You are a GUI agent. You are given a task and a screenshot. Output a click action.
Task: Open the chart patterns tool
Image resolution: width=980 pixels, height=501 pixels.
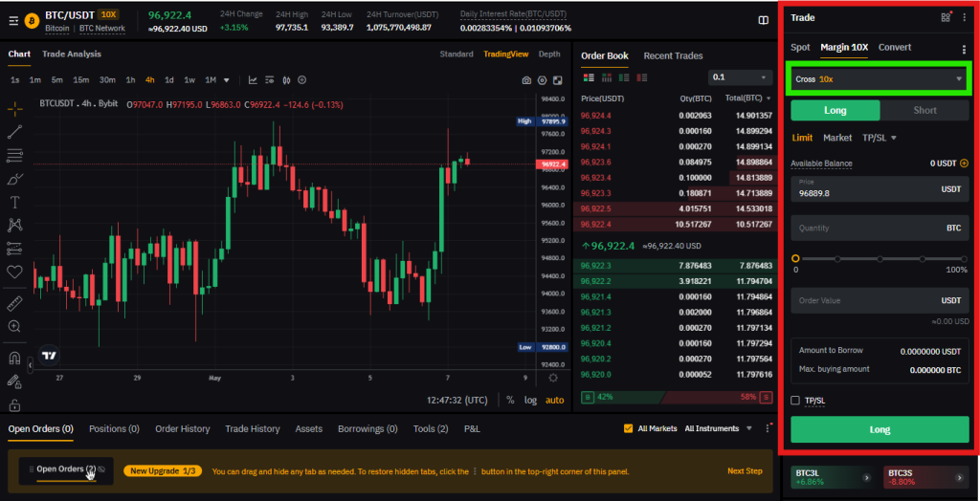[x=15, y=225]
